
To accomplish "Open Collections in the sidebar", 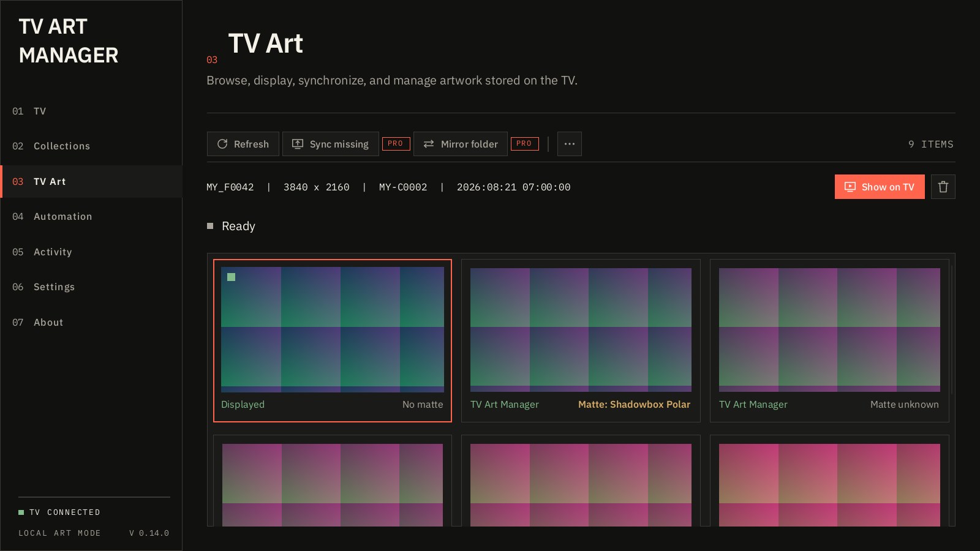I will (91, 146).
